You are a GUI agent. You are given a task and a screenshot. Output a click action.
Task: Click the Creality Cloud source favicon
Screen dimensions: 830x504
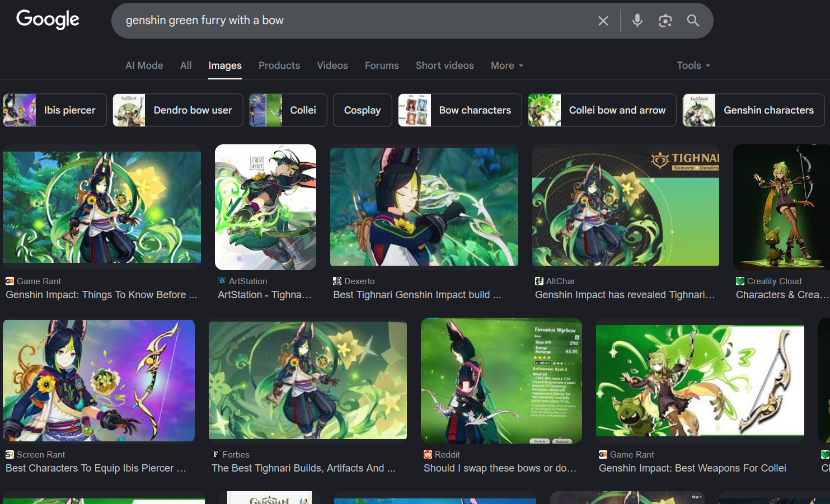(740, 281)
